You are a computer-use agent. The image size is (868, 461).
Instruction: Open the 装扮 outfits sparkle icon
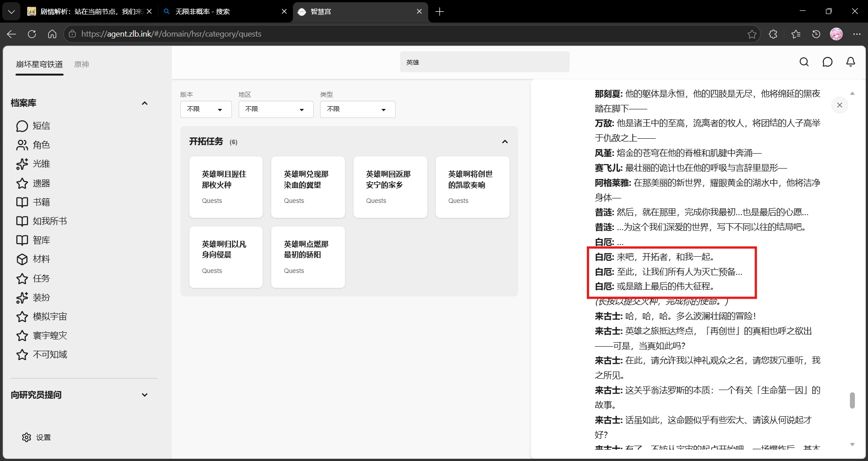click(x=22, y=298)
